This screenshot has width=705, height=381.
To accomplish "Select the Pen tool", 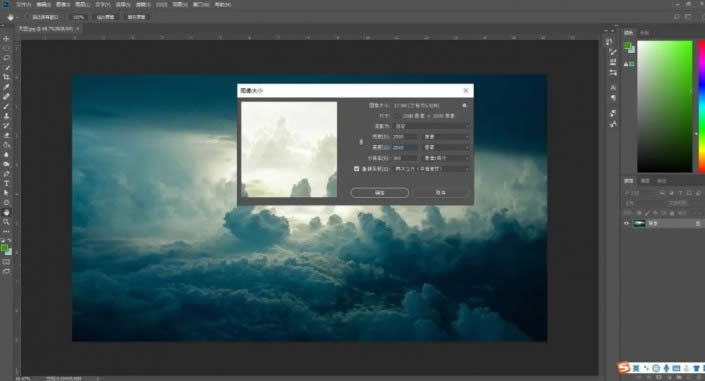I will [6, 174].
